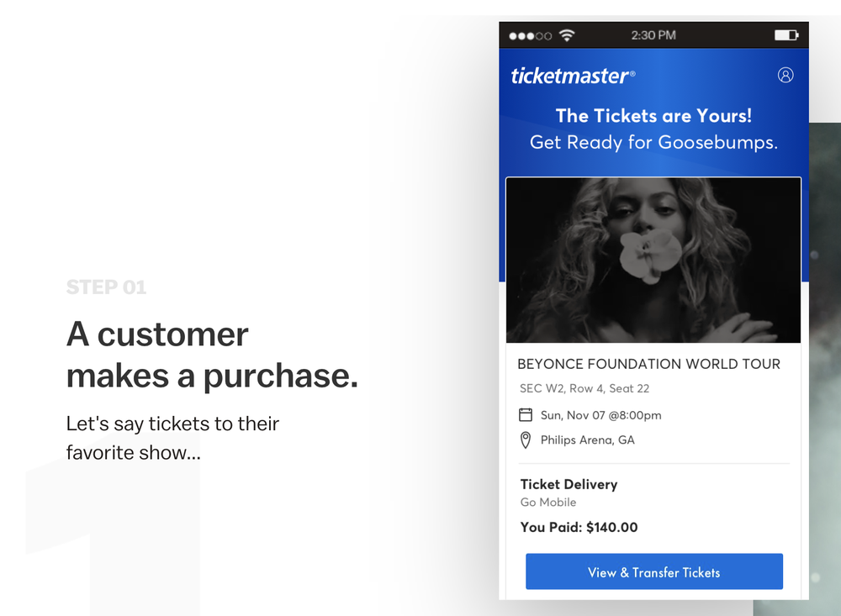Select the SEC W2, Row 4, Seat 22 line
The height and width of the screenshot is (616, 841).
(584, 389)
